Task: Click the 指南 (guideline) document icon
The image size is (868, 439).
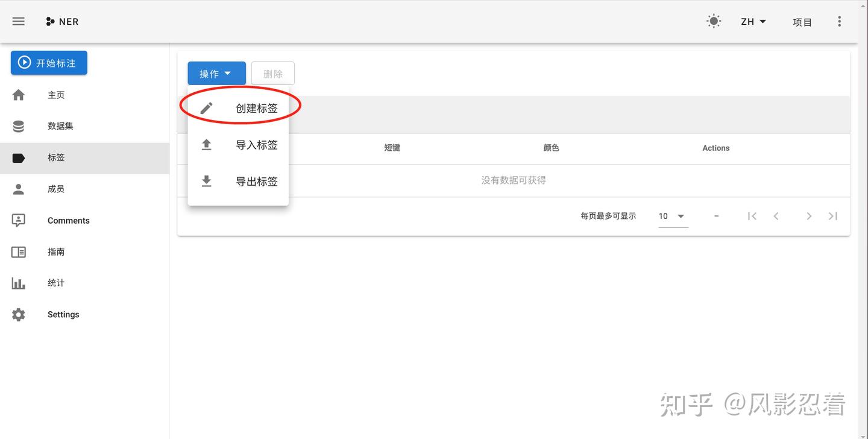Action: tap(18, 251)
